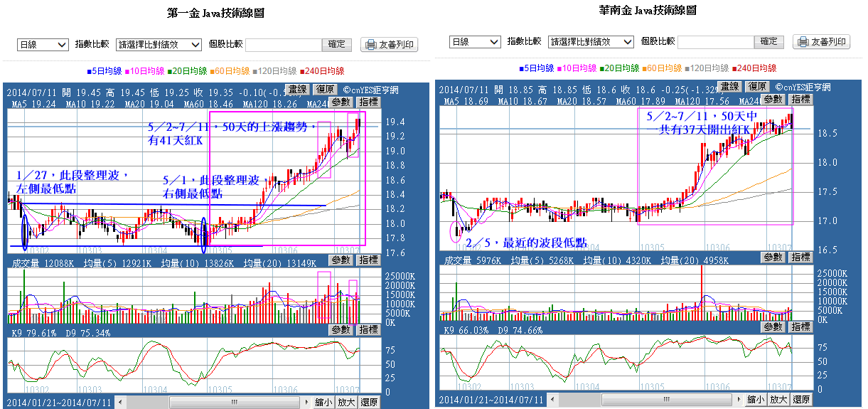Click 成交量 12088K text in 第一金 panel
The image size is (868, 409).
[x=44, y=263]
